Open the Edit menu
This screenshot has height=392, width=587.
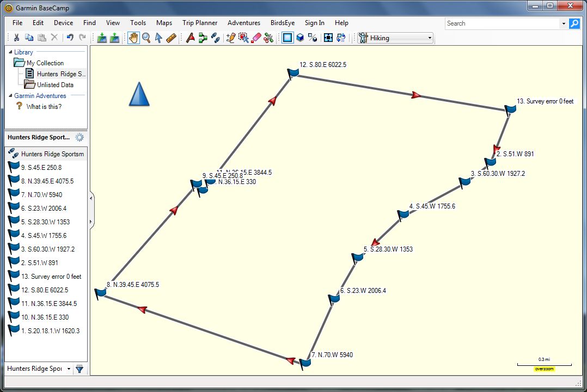pos(38,23)
